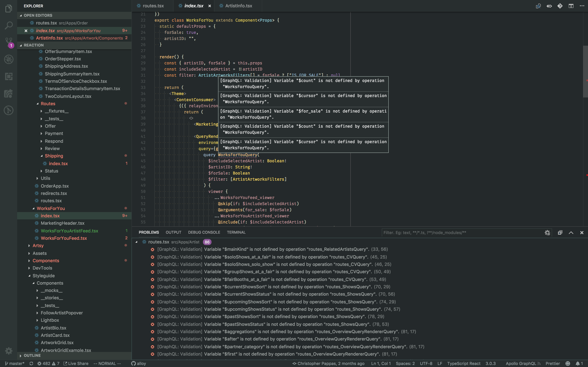Click Prettier in the status bar
588x367 pixels.
[x=552, y=363]
